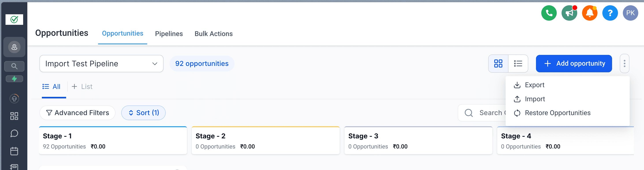The height and width of the screenshot is (170, 644).
Task: Open the megaphone announcements icon
Action: pyautogui.click(x=569, y=13)
